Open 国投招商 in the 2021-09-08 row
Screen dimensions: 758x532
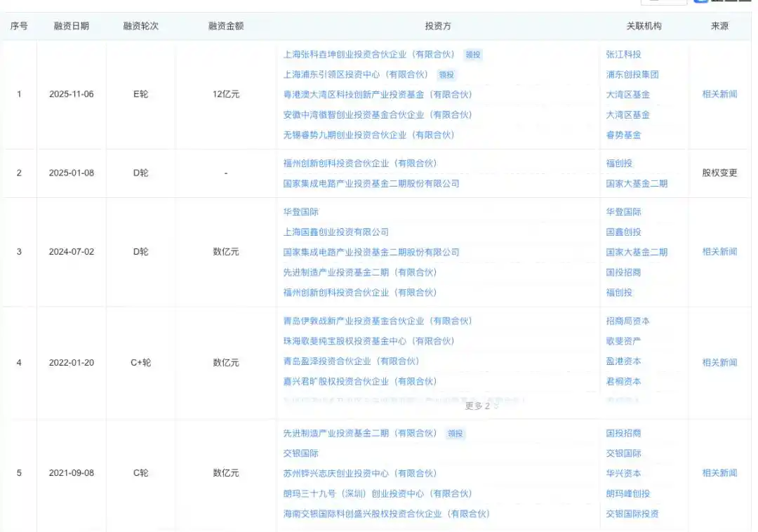tap(624, 434)
